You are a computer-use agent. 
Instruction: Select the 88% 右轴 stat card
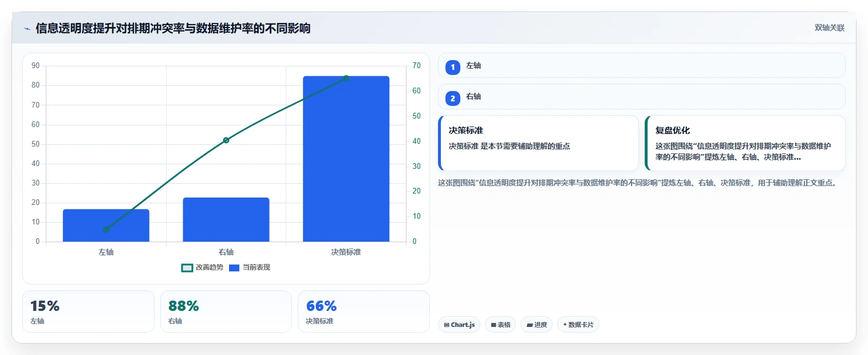click(226, 311)
